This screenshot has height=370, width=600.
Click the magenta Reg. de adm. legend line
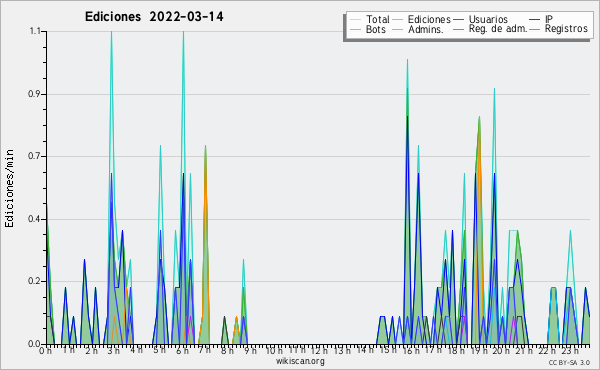pyautogui.click(x=458, y=29)
